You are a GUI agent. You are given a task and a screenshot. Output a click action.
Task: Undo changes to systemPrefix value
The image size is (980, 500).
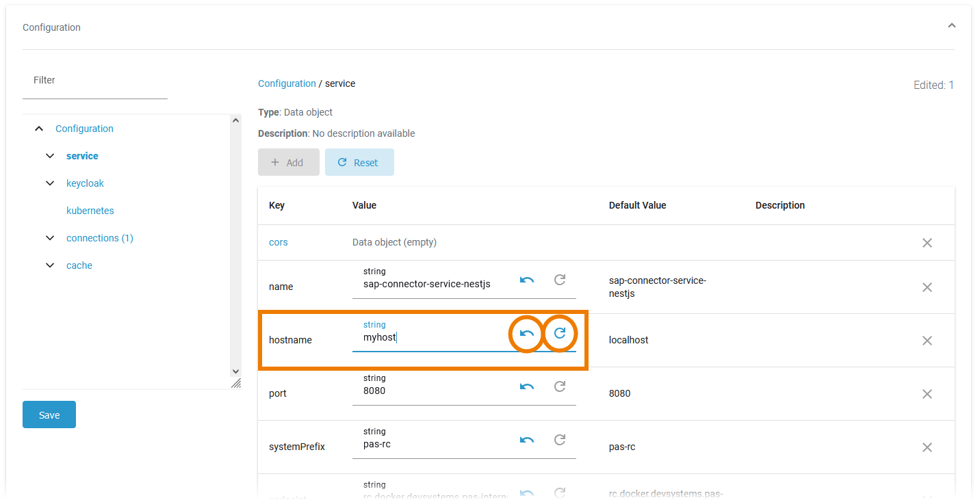pyautogui.click(x=526, y=440)
